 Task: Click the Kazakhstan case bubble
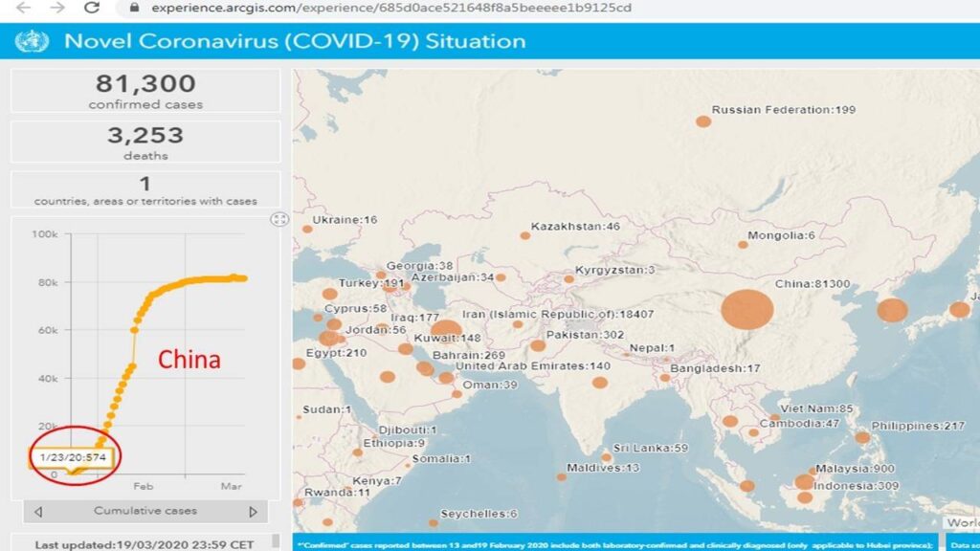525,235
